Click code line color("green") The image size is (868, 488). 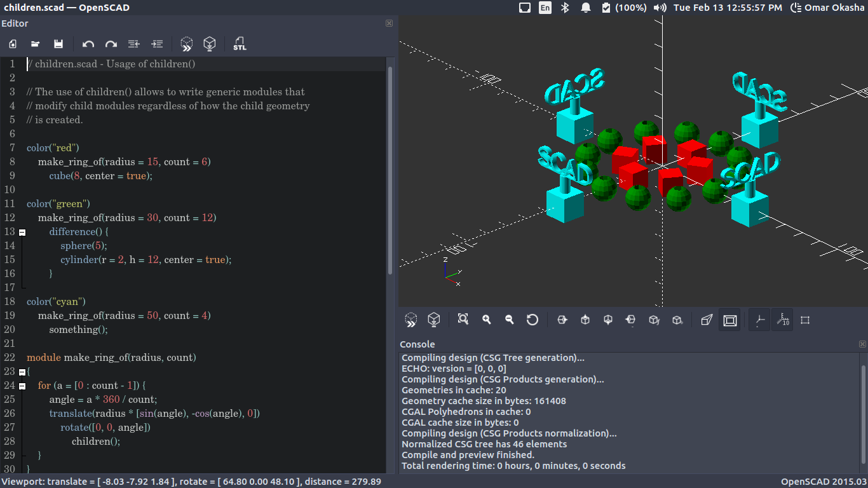point(58,204)
